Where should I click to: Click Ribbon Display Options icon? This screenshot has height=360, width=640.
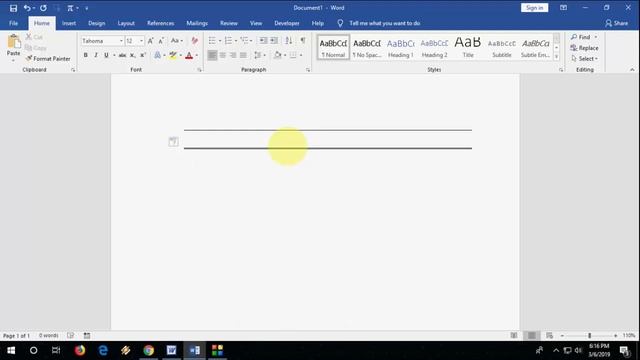(x=563, y=8)
